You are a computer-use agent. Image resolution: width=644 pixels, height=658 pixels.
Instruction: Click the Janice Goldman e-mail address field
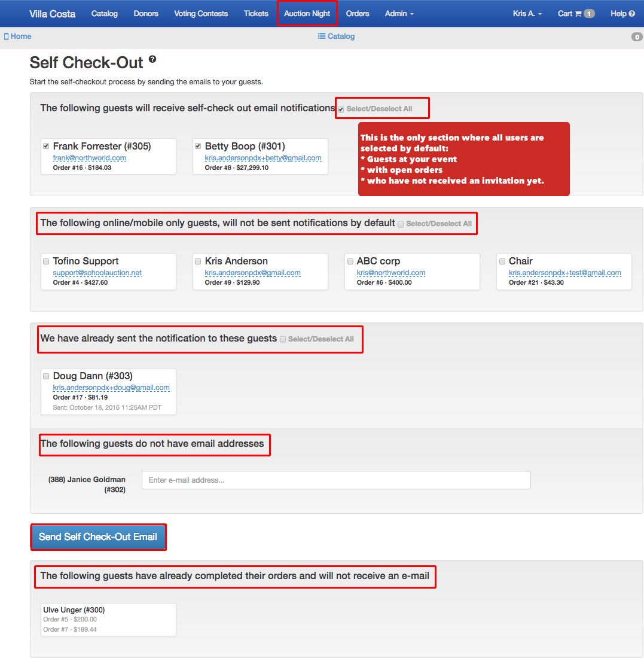336,480
